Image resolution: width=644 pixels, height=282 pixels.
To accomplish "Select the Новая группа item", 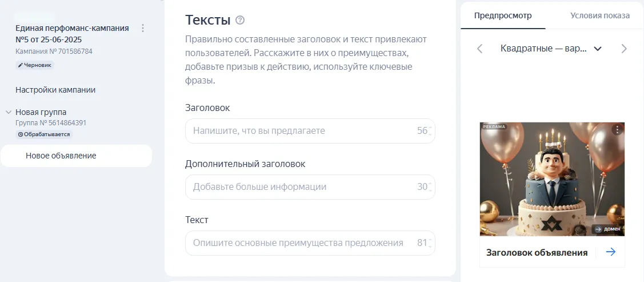I will click(x=41, y=112).
